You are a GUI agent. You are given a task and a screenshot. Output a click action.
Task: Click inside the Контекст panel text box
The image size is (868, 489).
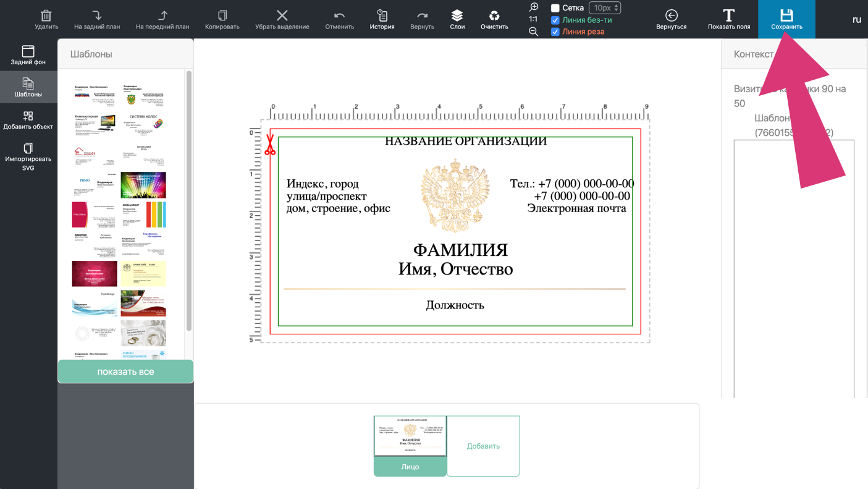pyautogui.click(x=794, y=269)
